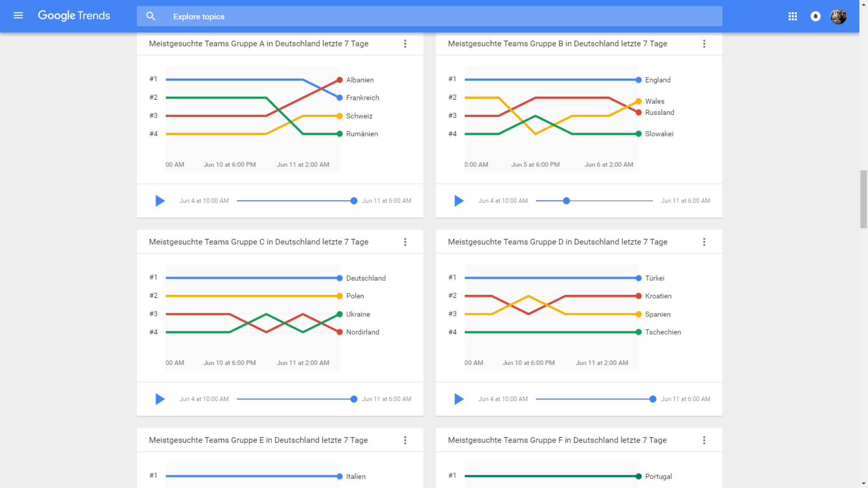Play the Gruppe C timeline animation
868x488 pixels.
tap(160, 399)
